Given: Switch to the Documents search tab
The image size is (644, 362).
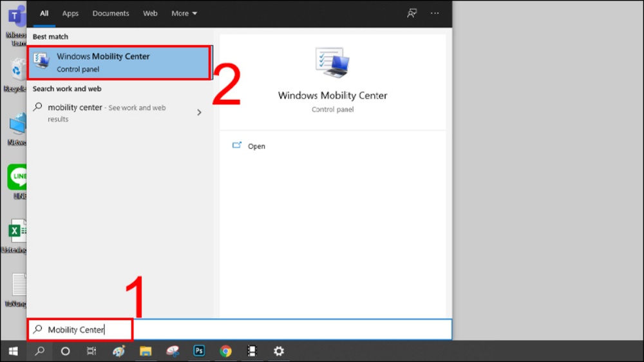Looking at the screenshot, I should [111, 13].
